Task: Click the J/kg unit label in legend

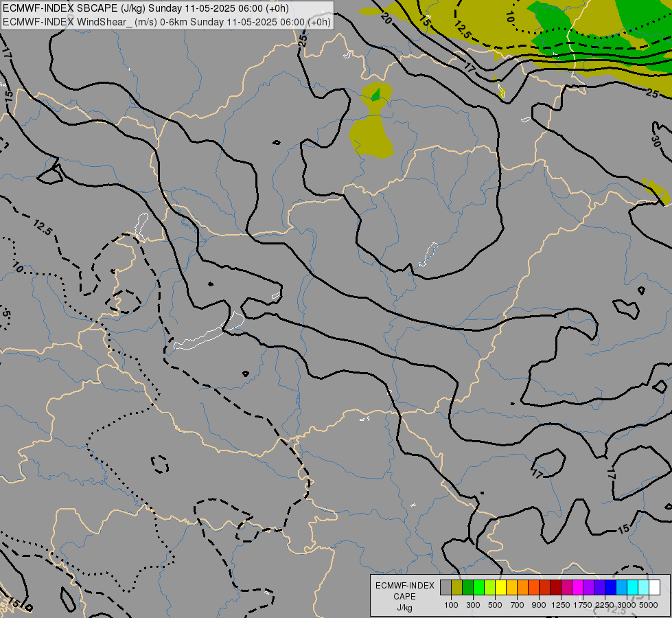Action: [404, 608]
